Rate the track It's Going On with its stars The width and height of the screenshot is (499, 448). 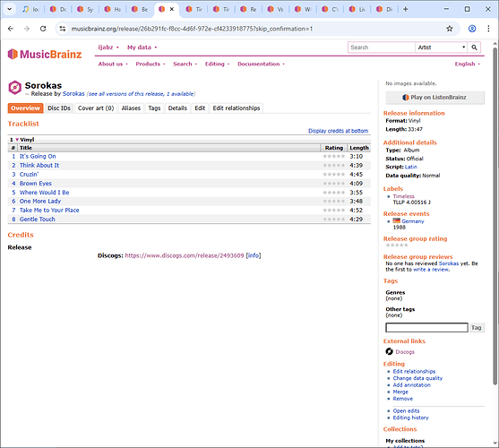(x=334, y=156)
